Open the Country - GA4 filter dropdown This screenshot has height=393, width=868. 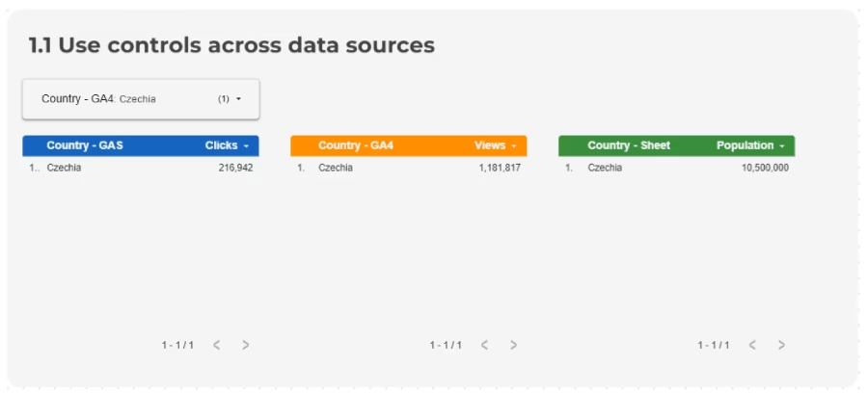click(141, 99)
